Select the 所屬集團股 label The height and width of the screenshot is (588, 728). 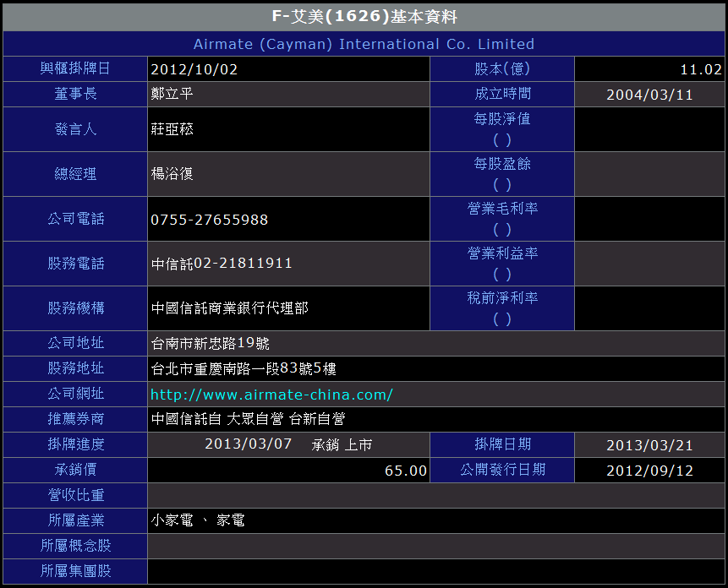pyautogui.click(x=75, y=571)
